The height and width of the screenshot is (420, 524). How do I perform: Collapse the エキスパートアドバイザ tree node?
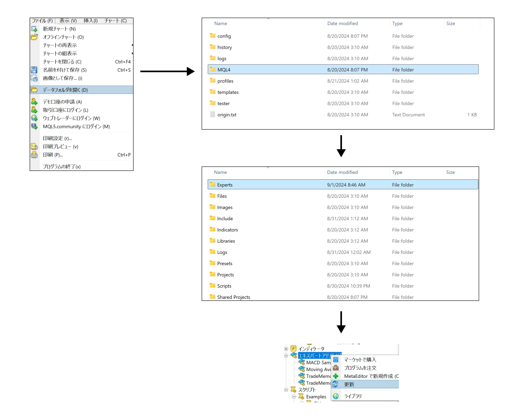(286, 355)
